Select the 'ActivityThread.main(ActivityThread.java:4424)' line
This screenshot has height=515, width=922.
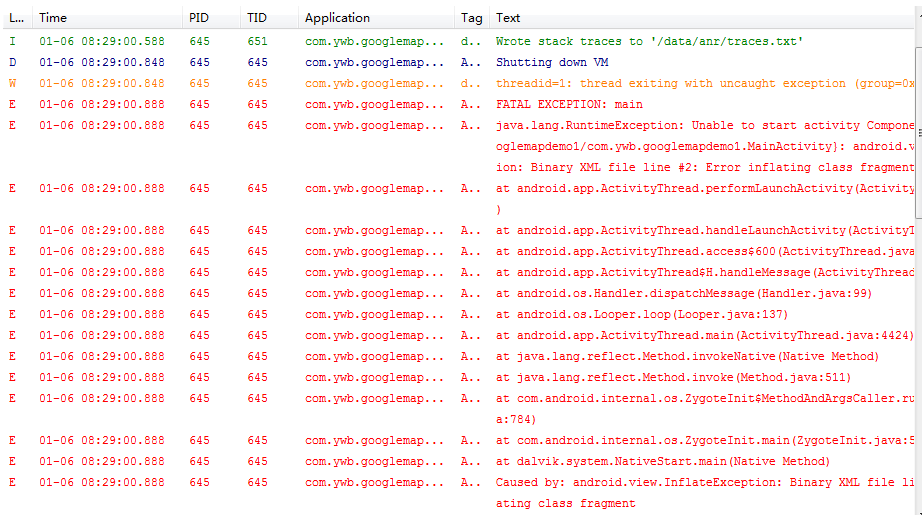coord(459,336)
